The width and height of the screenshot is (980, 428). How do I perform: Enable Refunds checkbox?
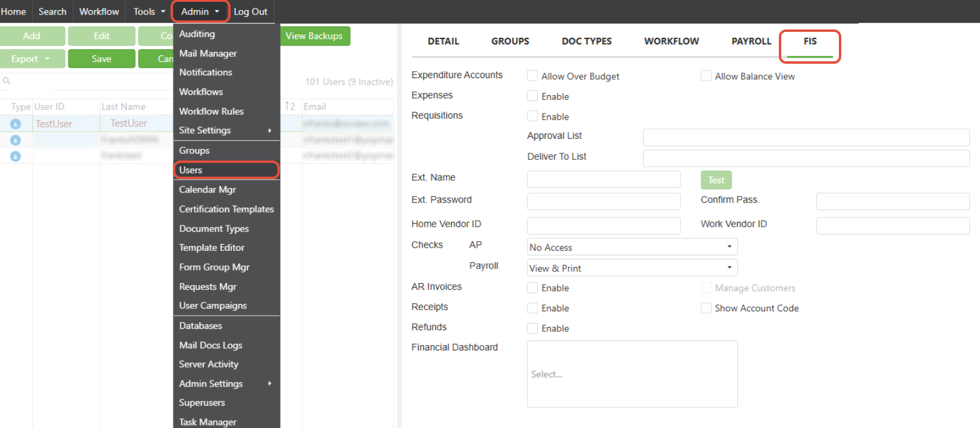click(x=532, y=328)
